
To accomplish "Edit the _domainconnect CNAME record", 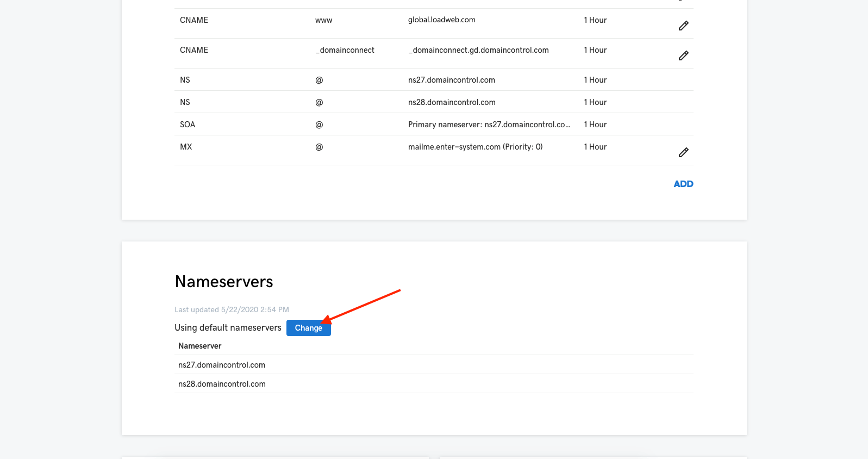I will [x=683, y=55].
